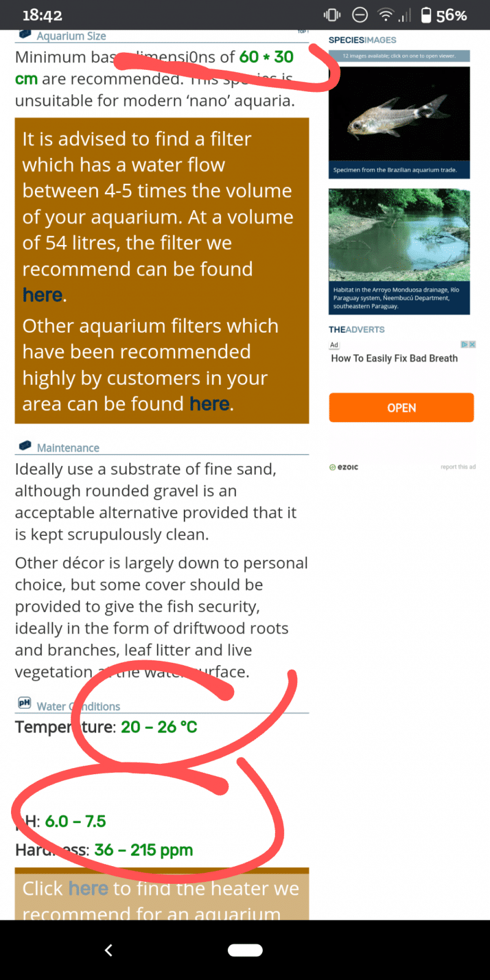Screen dimensions: 490x980
Task: Click the Maintenance section hexagon icon
Action: point(23,447)
